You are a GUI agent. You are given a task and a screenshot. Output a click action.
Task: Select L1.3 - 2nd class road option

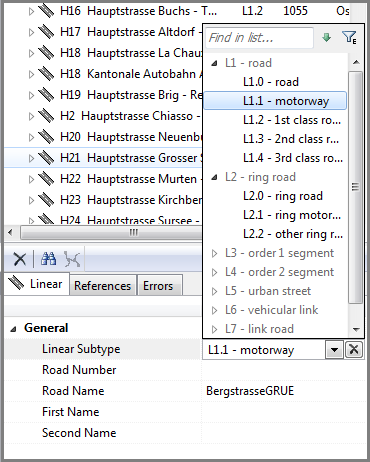coord(291,139)
